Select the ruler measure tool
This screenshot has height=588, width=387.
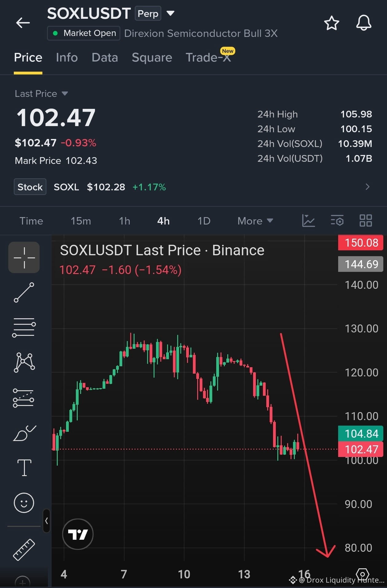(24, 550)
